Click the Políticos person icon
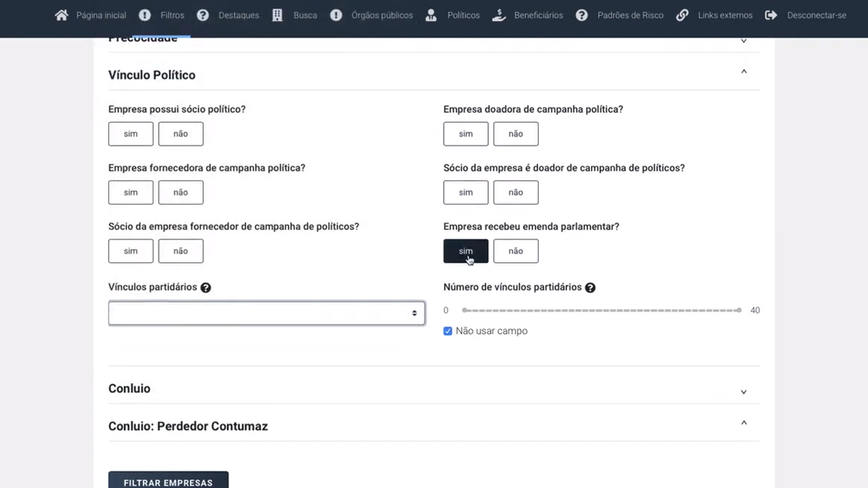This screenshot has width=868, height=488. (x=431, y=15)
